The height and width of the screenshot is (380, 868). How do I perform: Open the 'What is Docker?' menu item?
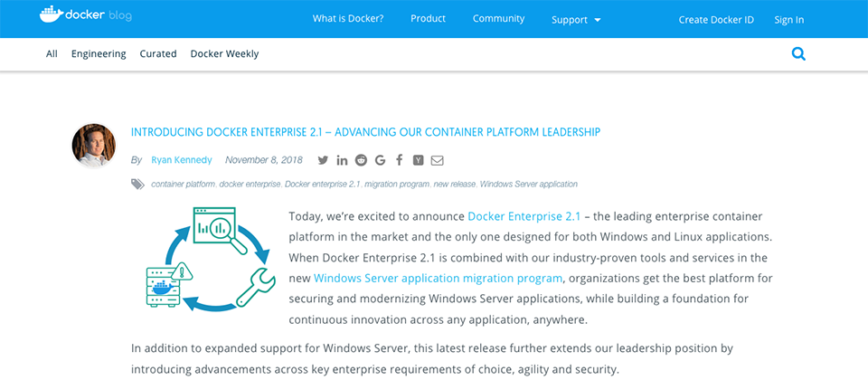[347, 19]
